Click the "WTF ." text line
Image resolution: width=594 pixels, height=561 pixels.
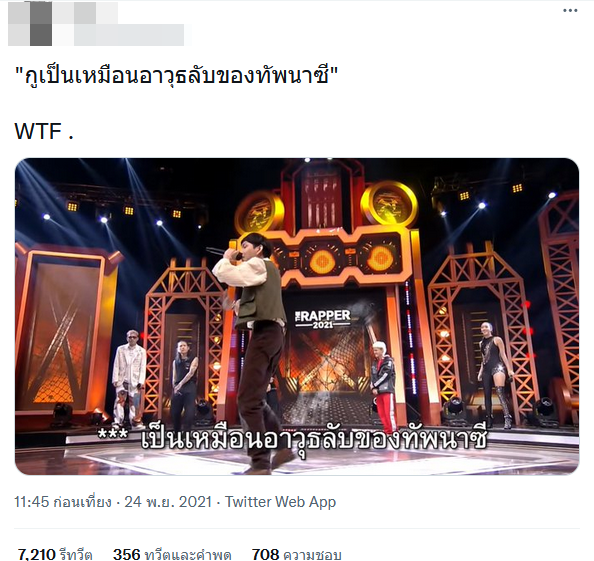[44, 131]
